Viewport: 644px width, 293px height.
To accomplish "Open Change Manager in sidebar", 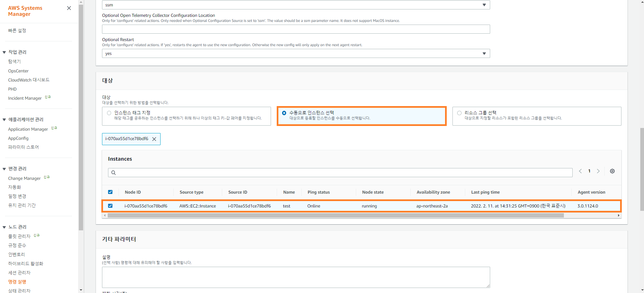I will 24,178.
